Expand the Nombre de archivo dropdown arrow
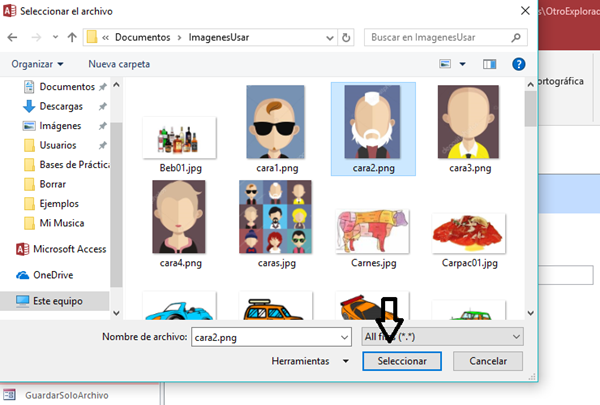 click(x=344, y=337)
